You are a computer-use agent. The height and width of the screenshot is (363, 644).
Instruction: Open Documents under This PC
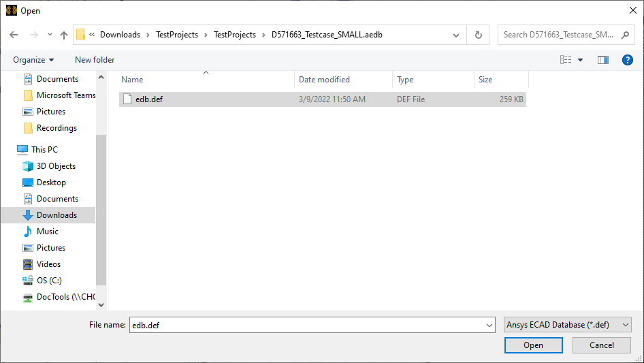pos(50,199)
